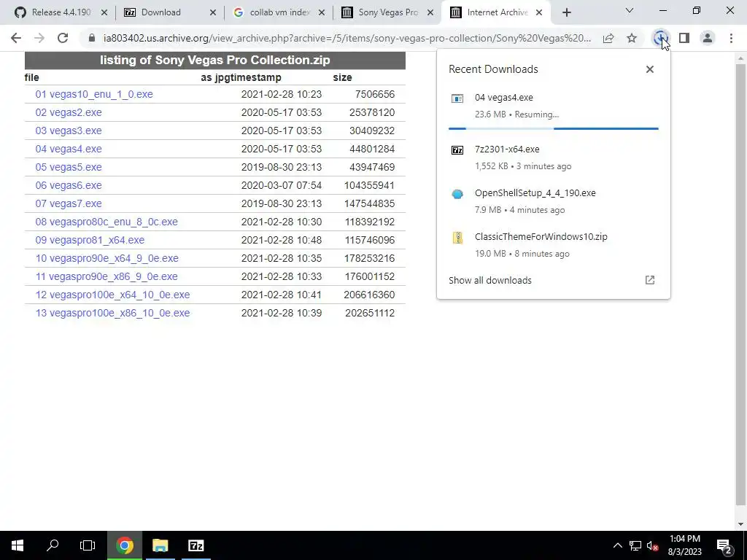747x560 pixels.
Task: Open Windows taskbar search
Action: click(53, 545)
